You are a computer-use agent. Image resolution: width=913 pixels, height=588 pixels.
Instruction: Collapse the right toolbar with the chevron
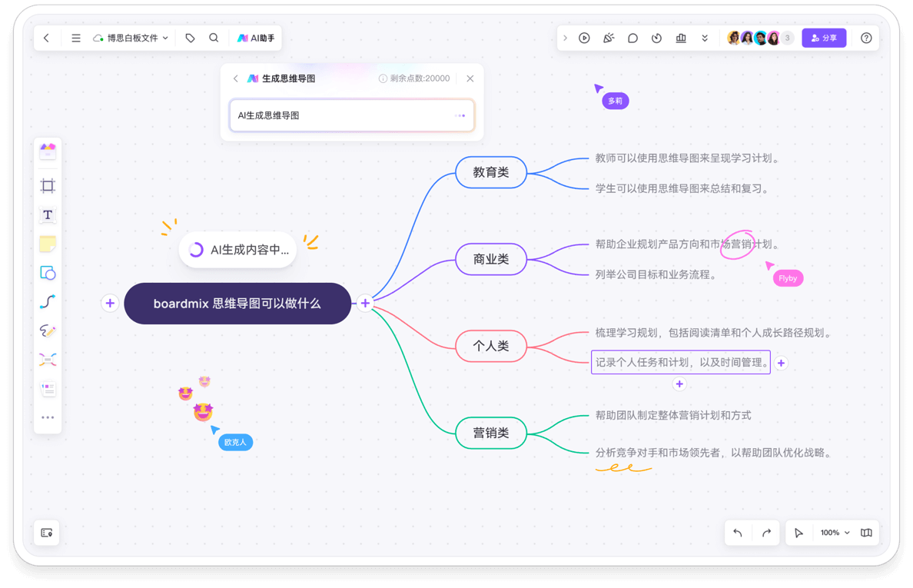(565, 38)
